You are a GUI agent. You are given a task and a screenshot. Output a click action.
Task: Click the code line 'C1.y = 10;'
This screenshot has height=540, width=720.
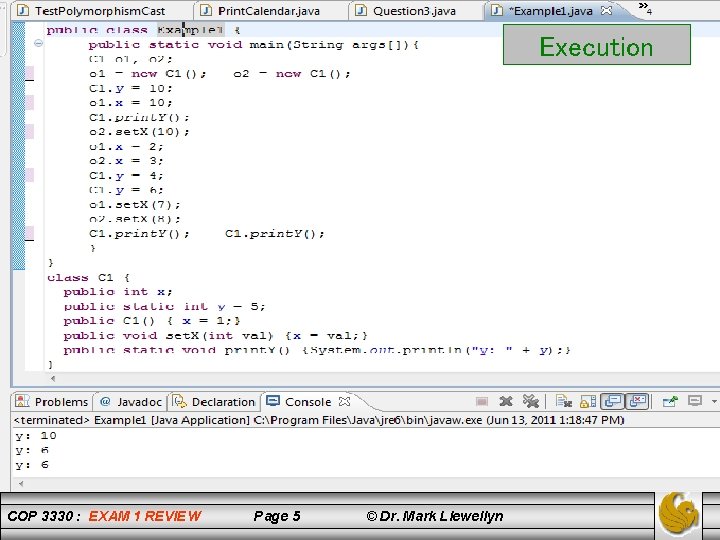(131, 88)
